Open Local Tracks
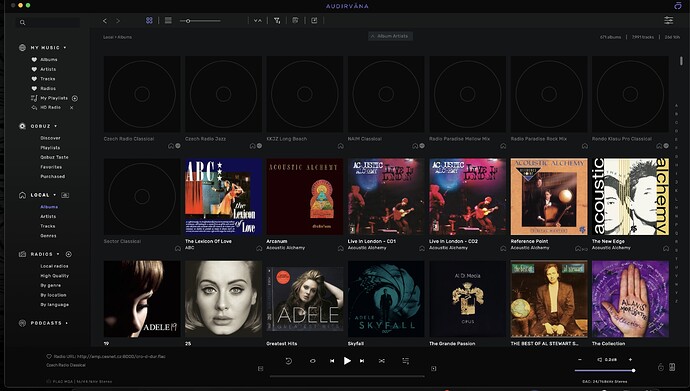 [x=48, y=226]
